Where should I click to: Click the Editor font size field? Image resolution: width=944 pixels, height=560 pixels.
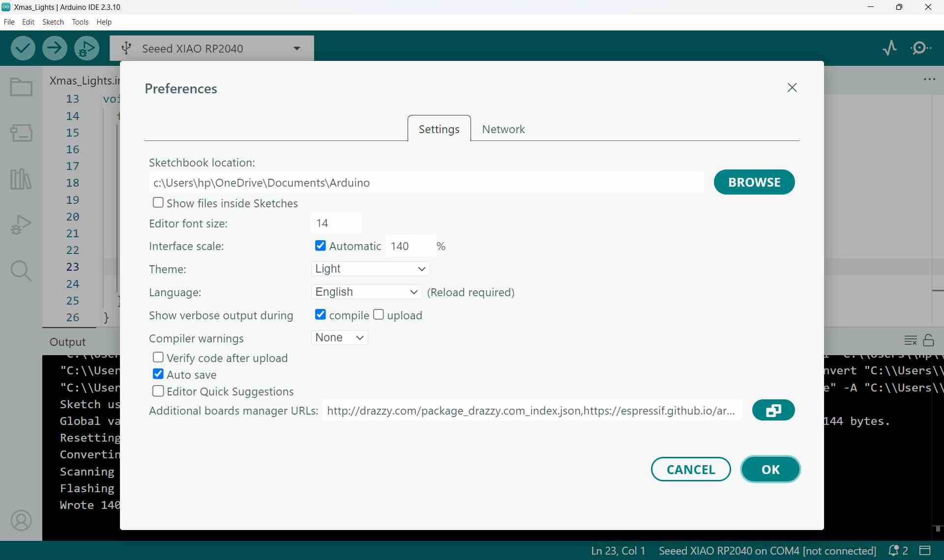(x=337, y=223)
